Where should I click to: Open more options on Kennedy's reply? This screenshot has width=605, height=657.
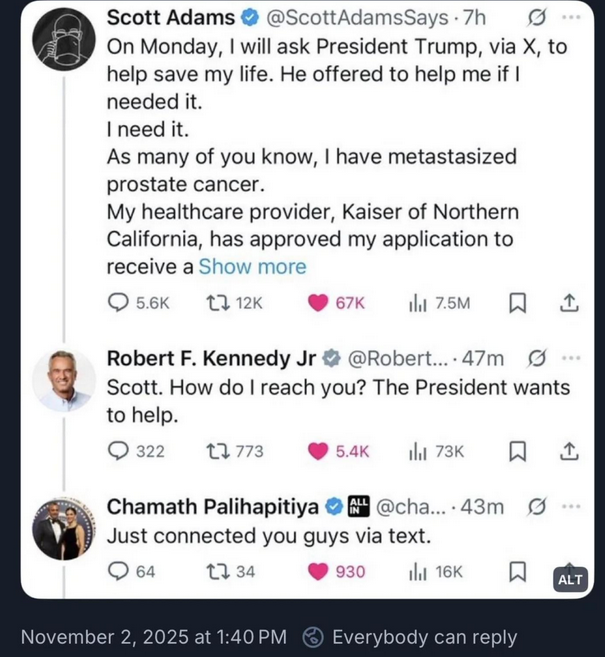pos(571,359)
